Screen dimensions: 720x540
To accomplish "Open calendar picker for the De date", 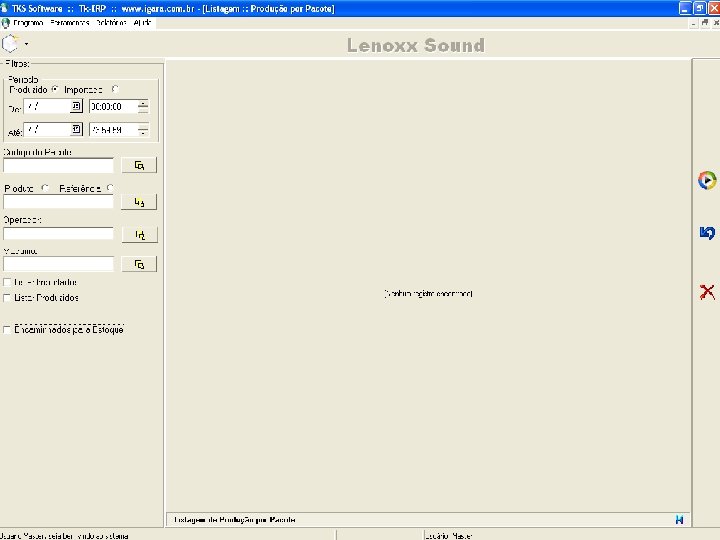I will coord(76,107).
